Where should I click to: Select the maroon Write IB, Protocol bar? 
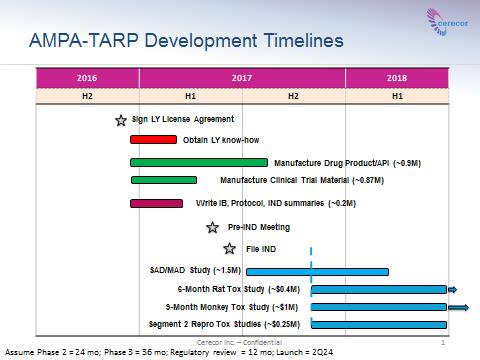(156, 203)
